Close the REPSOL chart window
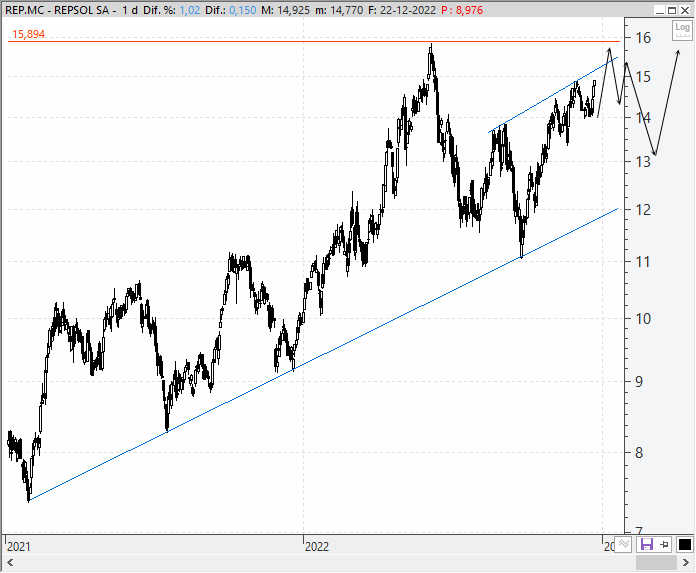The width and height of the screenshot is (696, 573). click(685, 10)
